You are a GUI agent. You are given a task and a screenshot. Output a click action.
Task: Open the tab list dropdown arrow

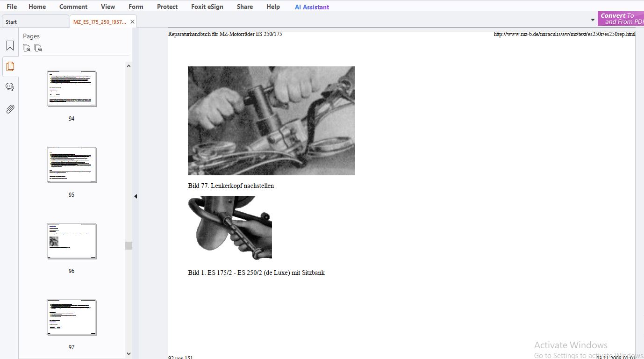pyautogui.click(x=593, y=20)
